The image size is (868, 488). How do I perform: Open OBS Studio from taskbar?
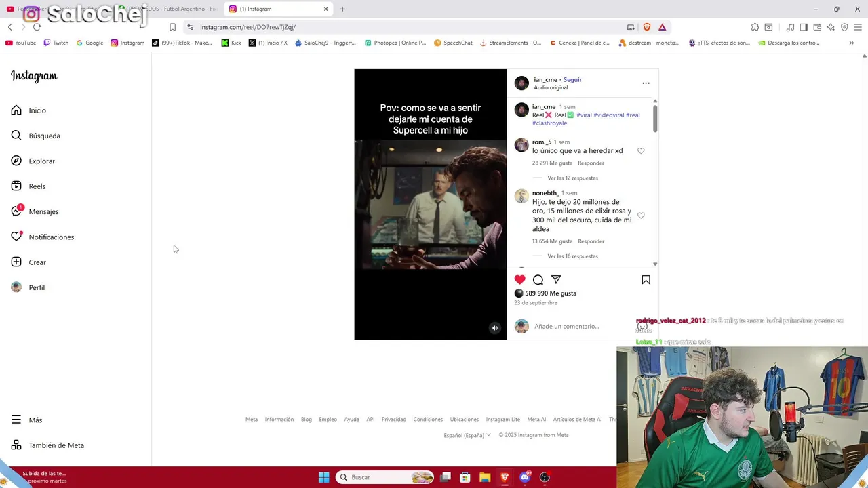[544, 477]
